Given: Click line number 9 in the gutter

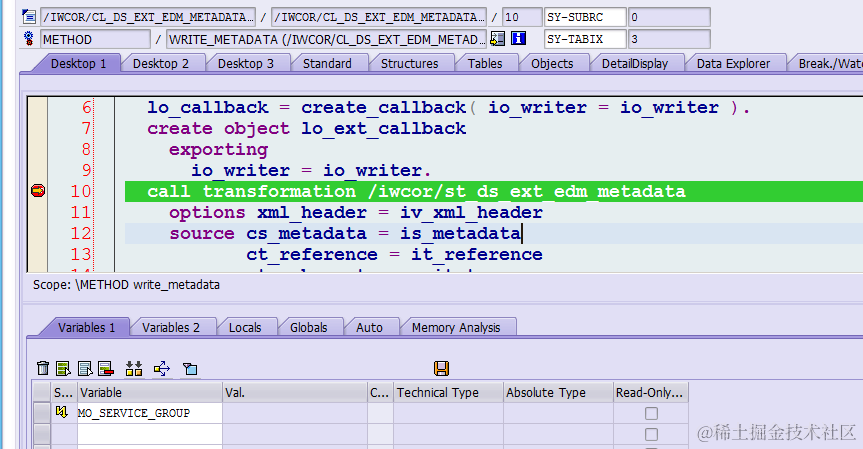Looking at the screenshot, I should (86, 170).
